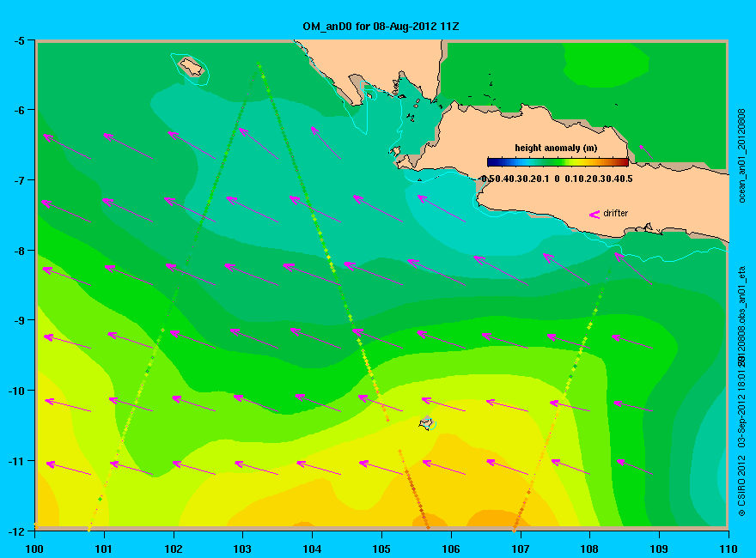Click the -11 latitude axis label
This screenshot has height=558, width=756.
coord(16,461)
